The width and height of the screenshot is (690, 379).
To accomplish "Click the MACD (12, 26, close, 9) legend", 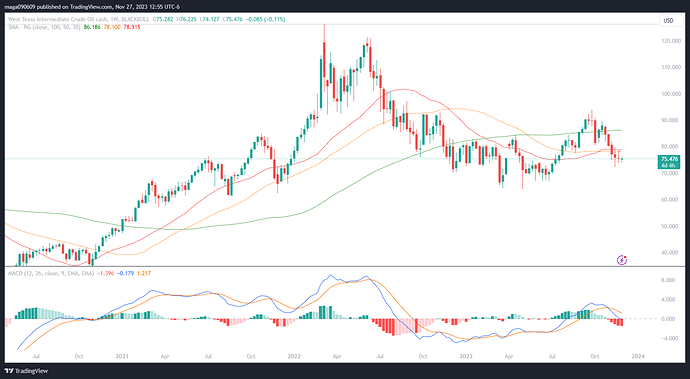I will (x=51, y=273).
